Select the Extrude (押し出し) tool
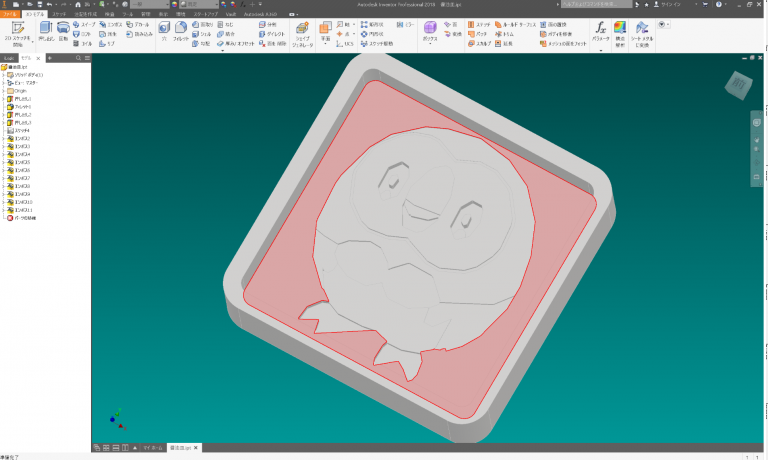The height and width of the screenshot is (460, 768). 46,31
